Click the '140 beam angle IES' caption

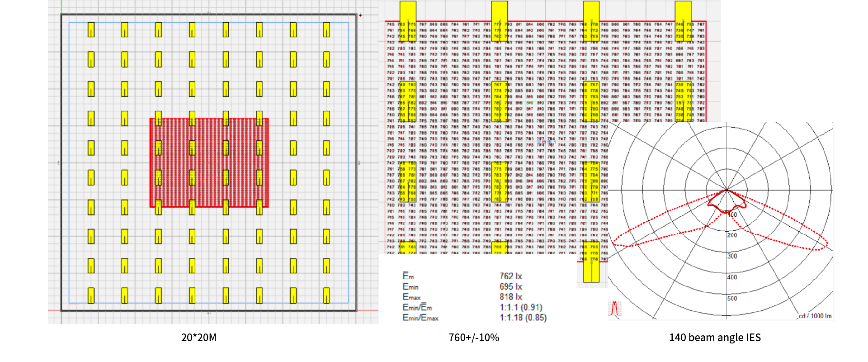click(715, 338)
